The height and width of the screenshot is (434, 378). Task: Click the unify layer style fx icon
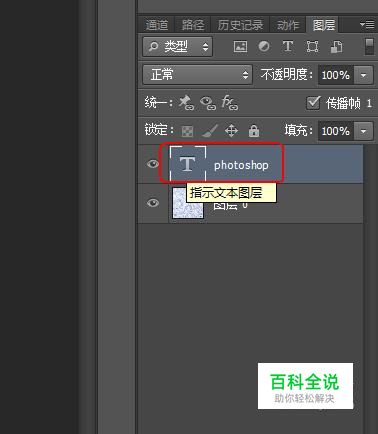(x=229, y=103)
